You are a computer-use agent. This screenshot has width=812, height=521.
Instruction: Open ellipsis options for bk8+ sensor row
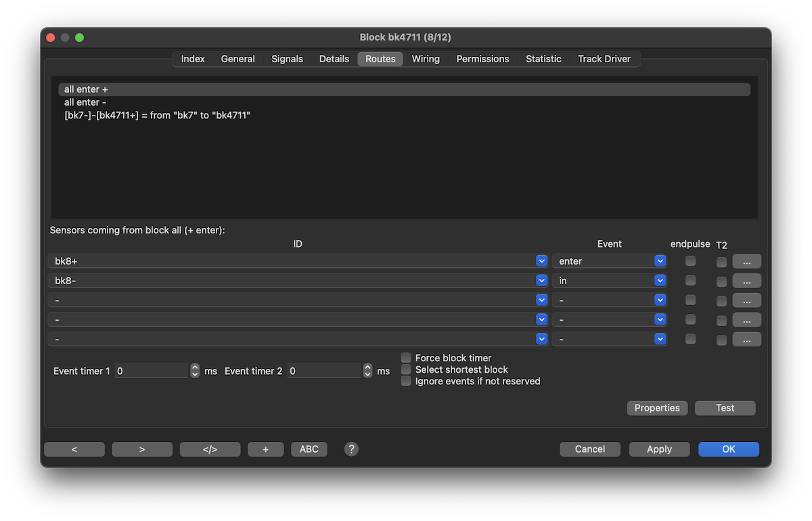click(746, 261)
